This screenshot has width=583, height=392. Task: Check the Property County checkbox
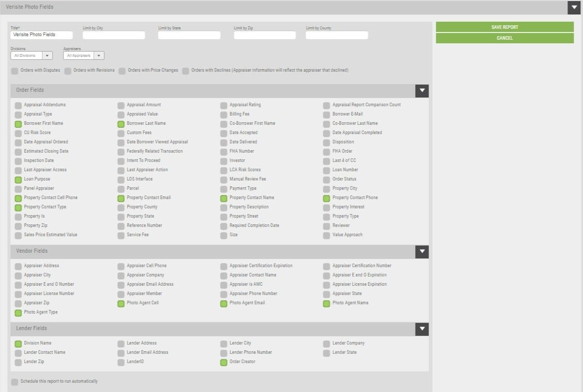tap(121, 207)
